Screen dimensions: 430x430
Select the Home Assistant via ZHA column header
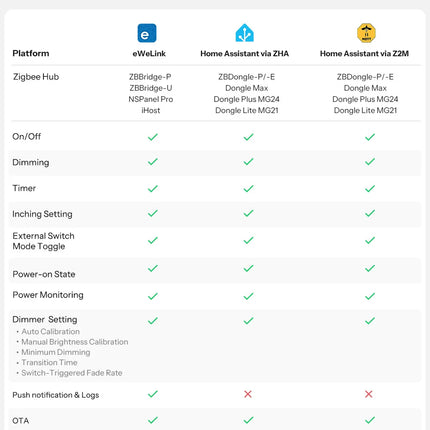tap(245, 53)
